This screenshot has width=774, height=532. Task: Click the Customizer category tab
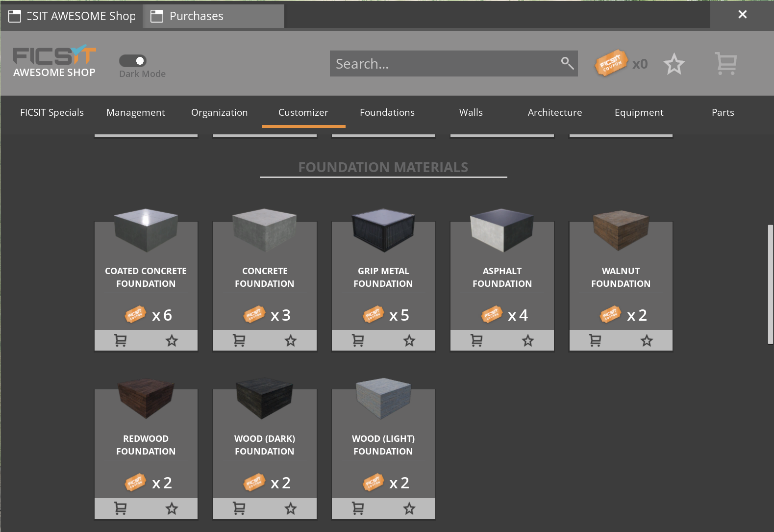tap(303, 112)
